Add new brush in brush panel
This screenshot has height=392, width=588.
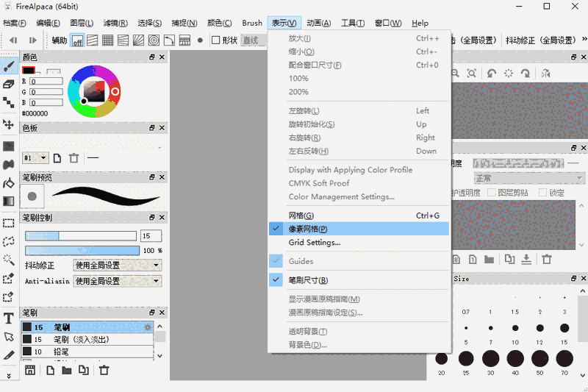[x=50, y=371]
